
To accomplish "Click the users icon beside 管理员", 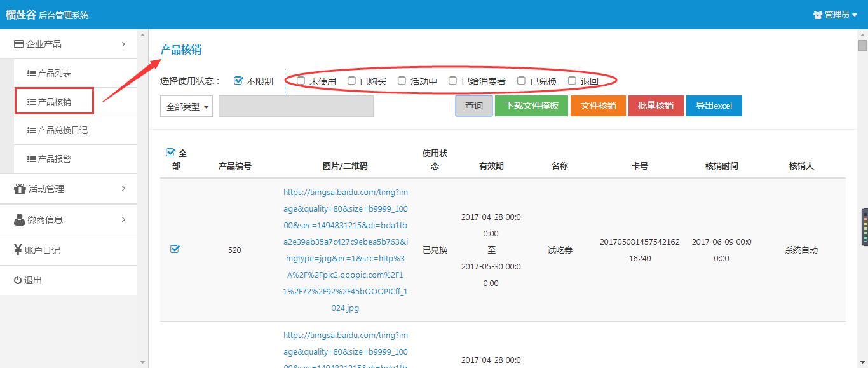I will tap(818, 15).
